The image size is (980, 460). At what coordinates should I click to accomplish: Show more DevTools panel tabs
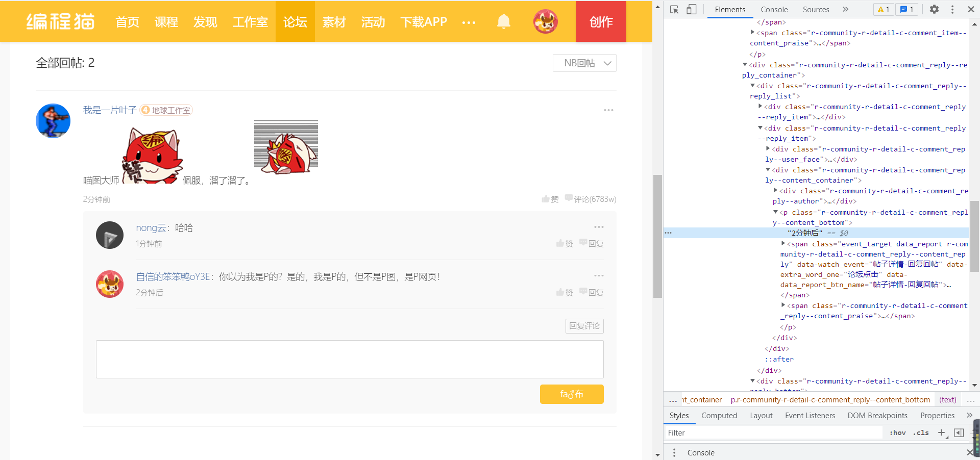pyautogui.click(x=846, y=9)
